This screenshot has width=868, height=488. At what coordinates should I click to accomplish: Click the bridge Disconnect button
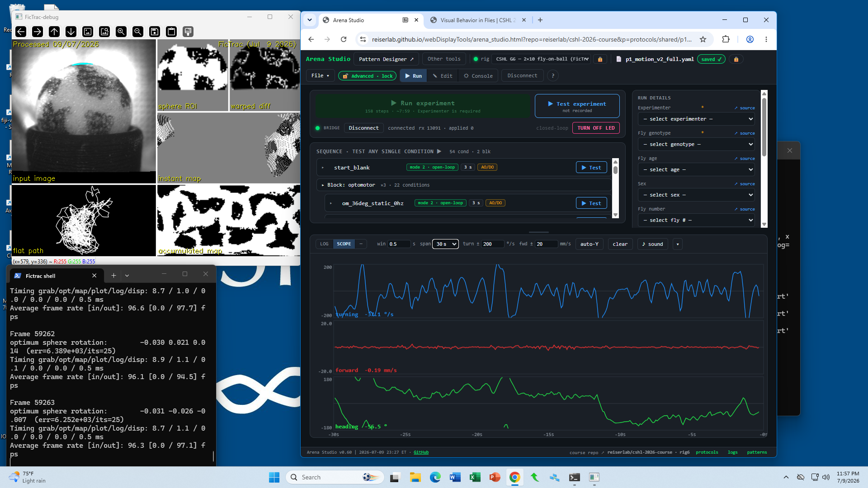[x=363, y=128]
